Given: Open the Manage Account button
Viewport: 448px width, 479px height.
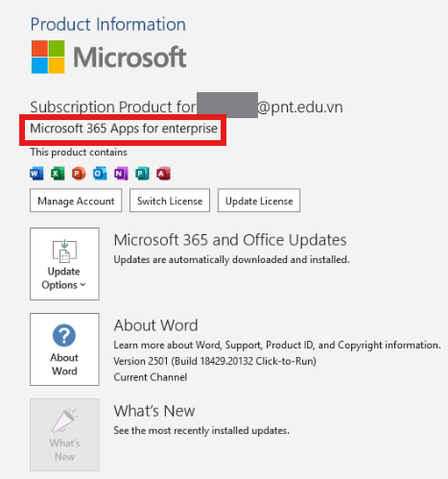Looking at the screenshot, I should coord(76,201).
